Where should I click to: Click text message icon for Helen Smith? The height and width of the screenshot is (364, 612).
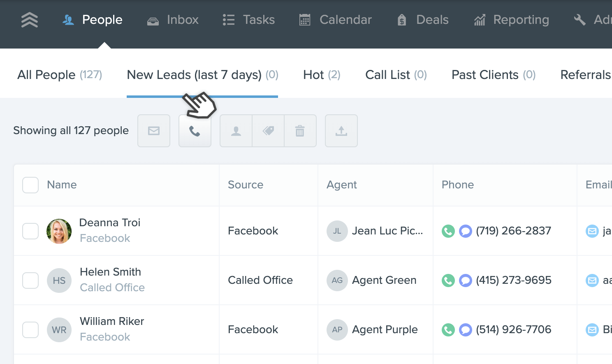(465, 281)
